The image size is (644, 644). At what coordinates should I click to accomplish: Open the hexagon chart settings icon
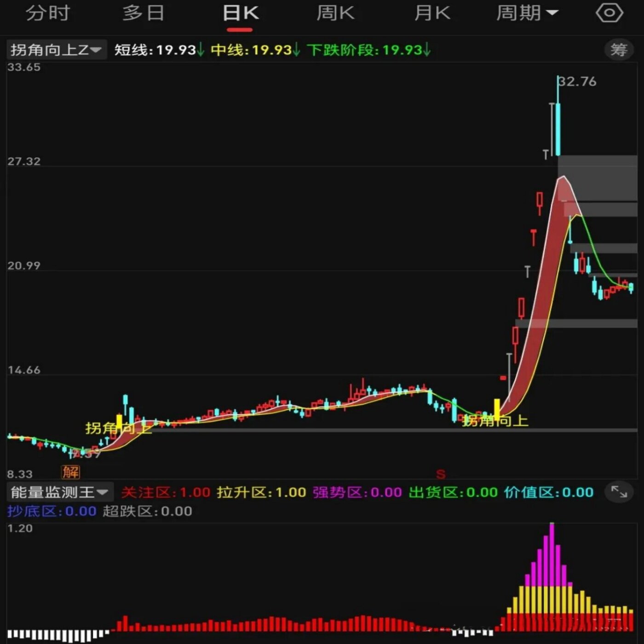pos(609,13)
